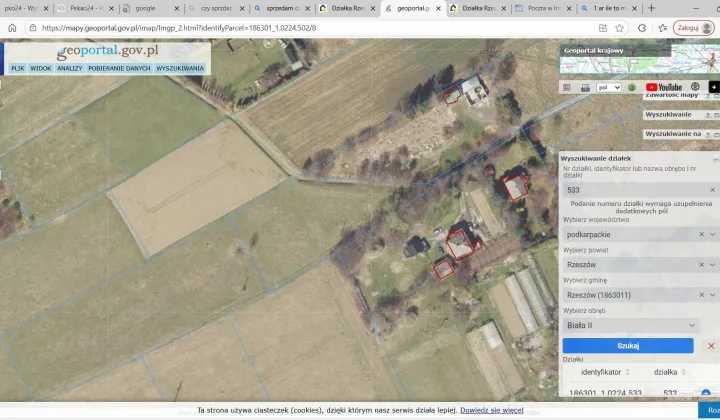
Task: Open the ANALIZY menu
Action: coord(69,68)
